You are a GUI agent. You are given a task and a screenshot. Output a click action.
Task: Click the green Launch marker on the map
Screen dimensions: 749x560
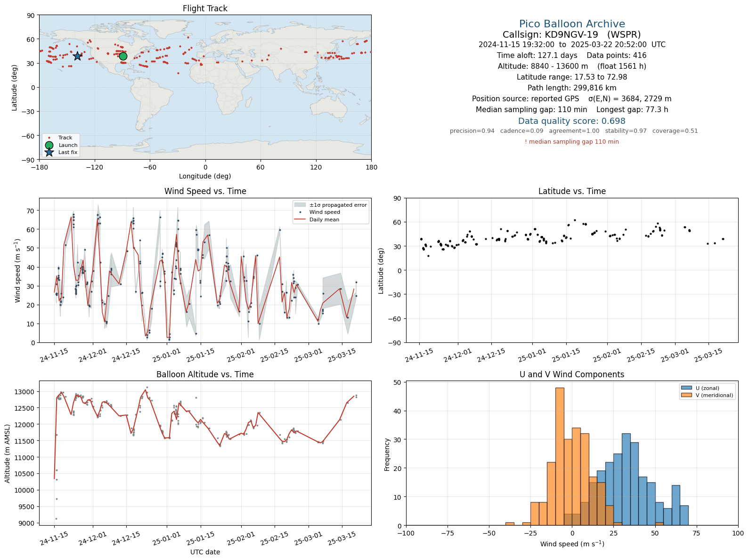point(123,57)
